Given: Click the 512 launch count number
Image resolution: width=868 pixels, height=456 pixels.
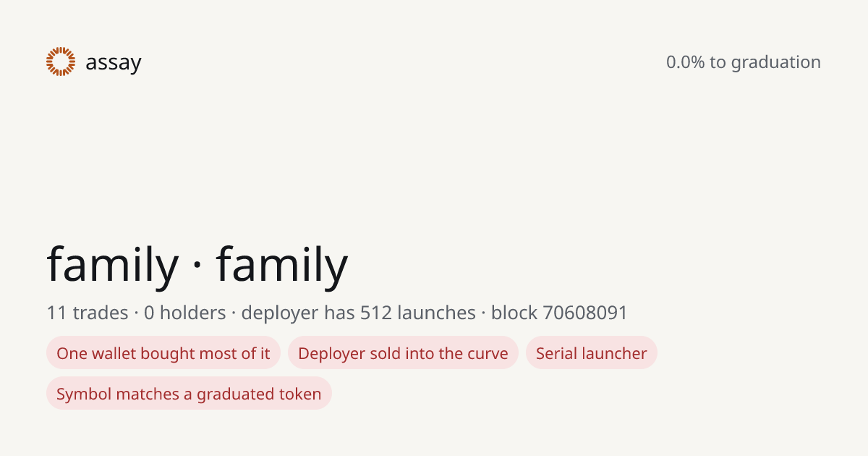Looking at the screenshot, I should click(x=376, y=313).
